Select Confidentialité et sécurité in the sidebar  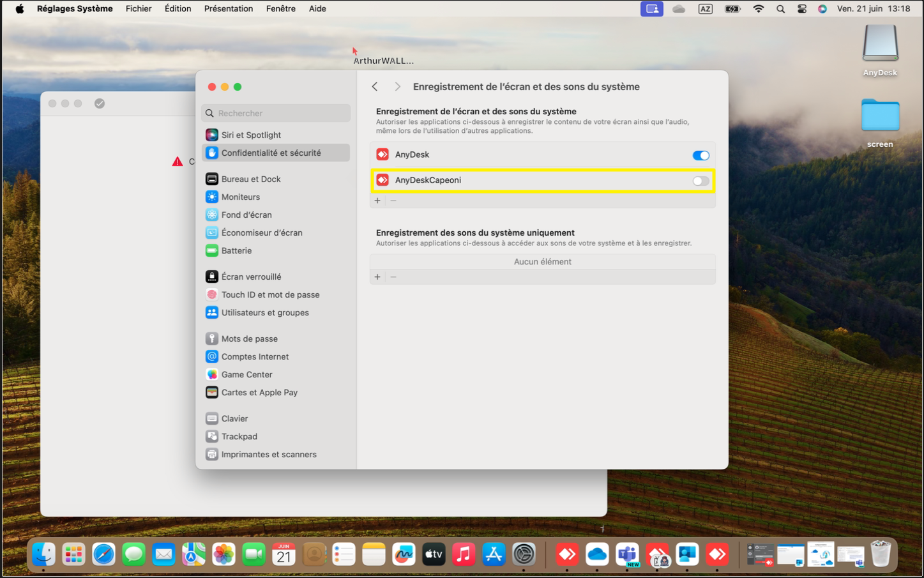point(276,153)
